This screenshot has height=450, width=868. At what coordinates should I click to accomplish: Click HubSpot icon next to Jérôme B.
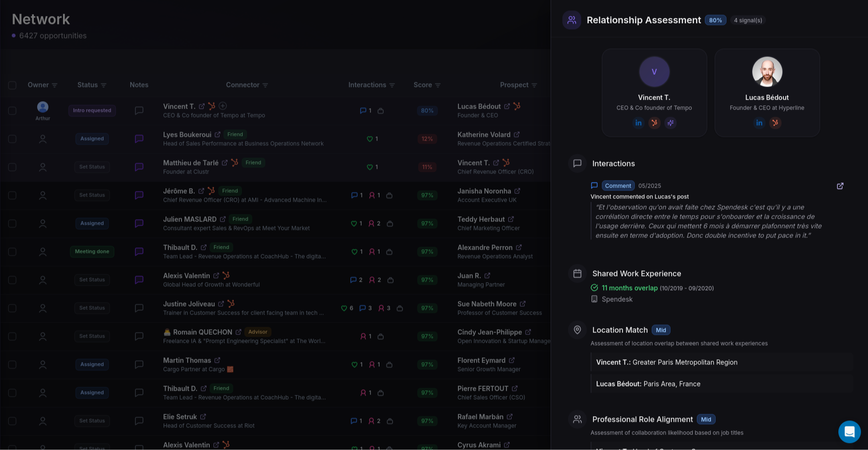coord(211,190)
